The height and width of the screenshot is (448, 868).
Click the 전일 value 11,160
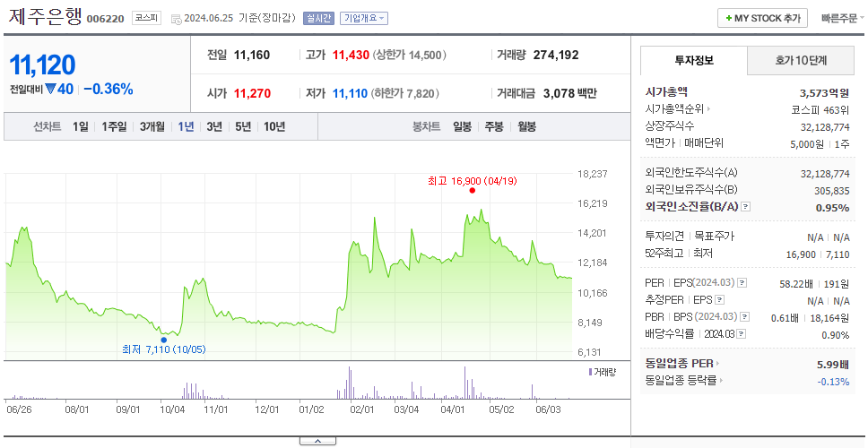252,56
